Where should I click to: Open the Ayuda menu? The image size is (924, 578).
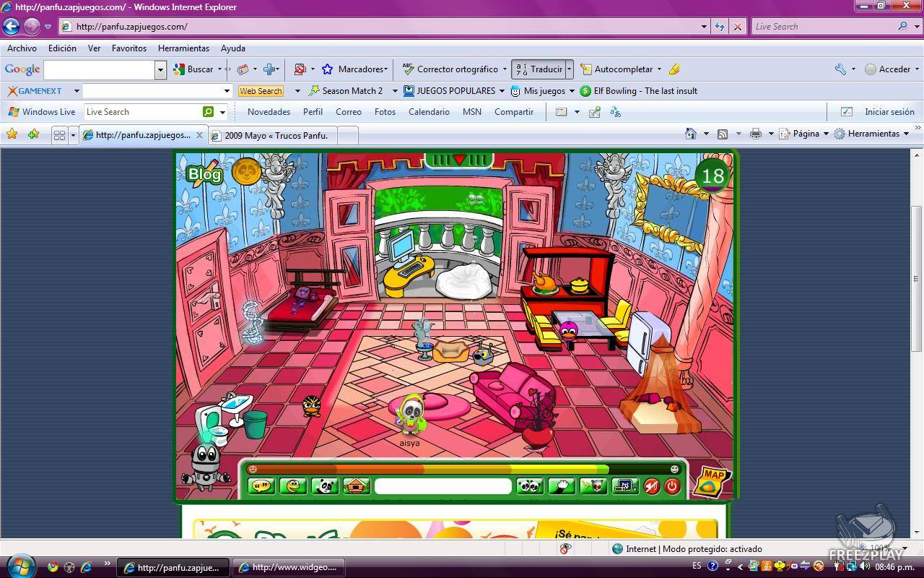[x=233, y=48]
